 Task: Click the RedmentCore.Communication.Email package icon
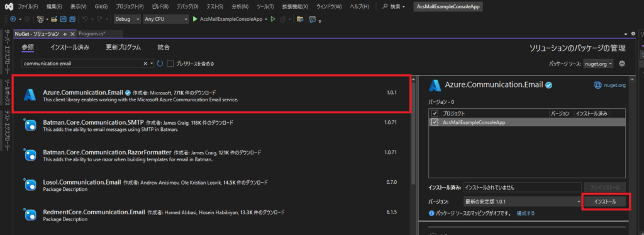pyautogui.click(x=30, y=215)
